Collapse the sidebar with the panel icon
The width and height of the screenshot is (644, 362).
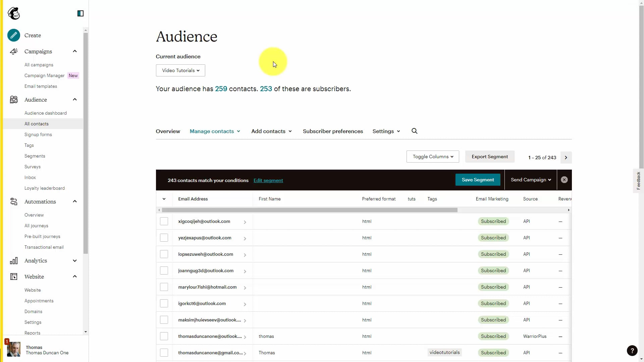(80, 13)
